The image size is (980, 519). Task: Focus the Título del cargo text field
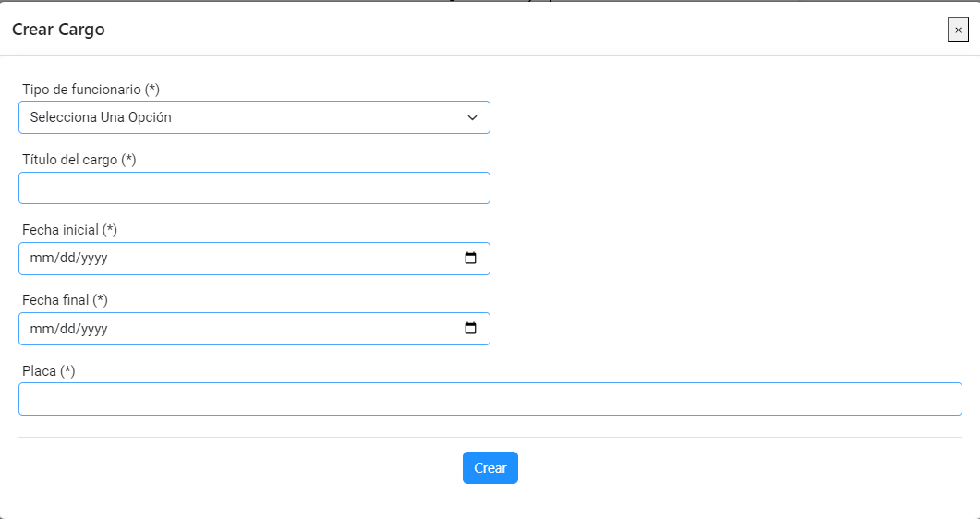click(x=254, y=188)
